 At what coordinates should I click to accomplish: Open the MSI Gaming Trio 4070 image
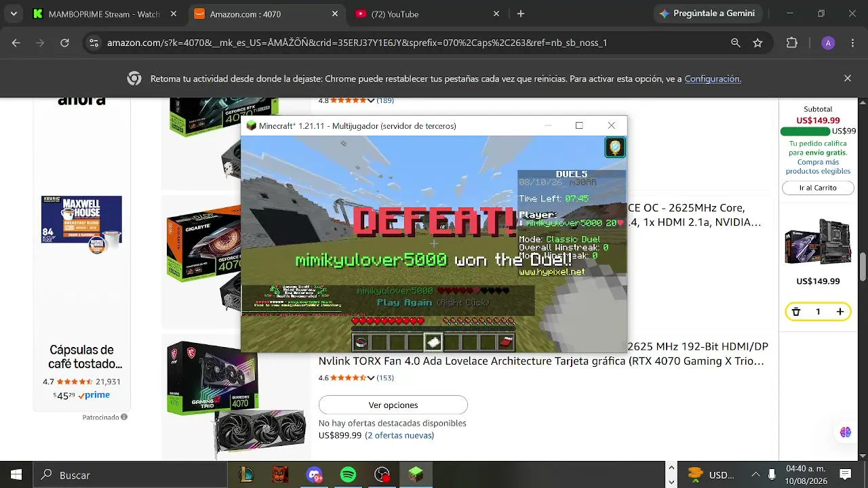click(x=235, y=400)
